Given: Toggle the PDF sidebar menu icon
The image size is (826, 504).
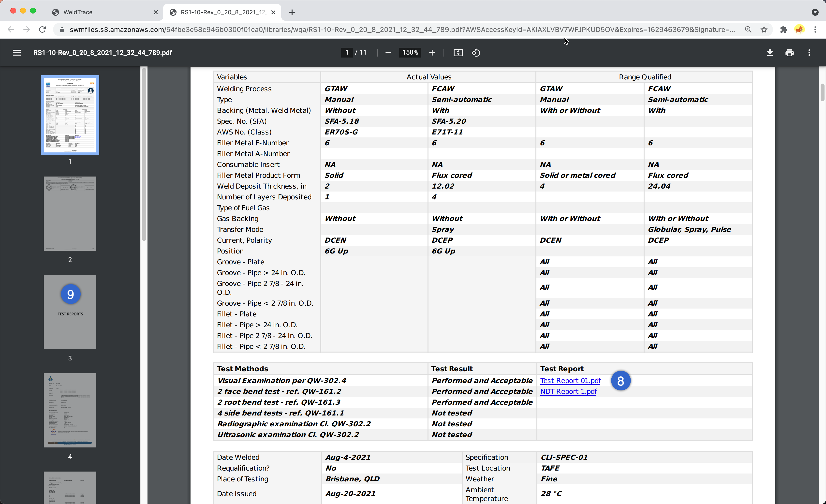Looking at the screenshot, I should click(x=16, y=53).
